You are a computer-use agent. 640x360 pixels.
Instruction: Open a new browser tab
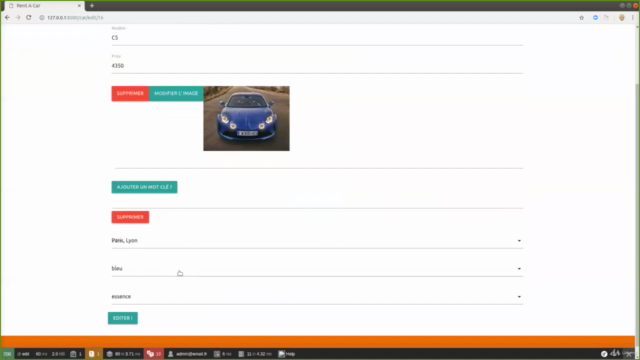tap(92, 6)
